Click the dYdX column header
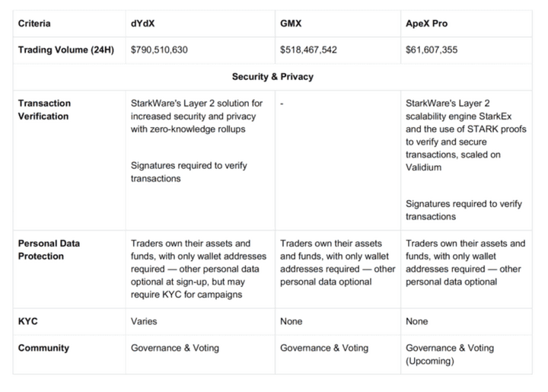This screenshot has height=392, width=548. click(x=143, y=24)
